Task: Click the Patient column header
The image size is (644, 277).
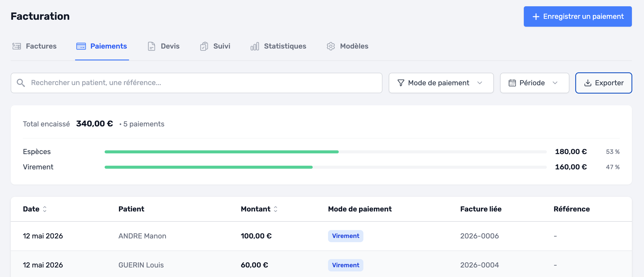Action: [131, 209]
